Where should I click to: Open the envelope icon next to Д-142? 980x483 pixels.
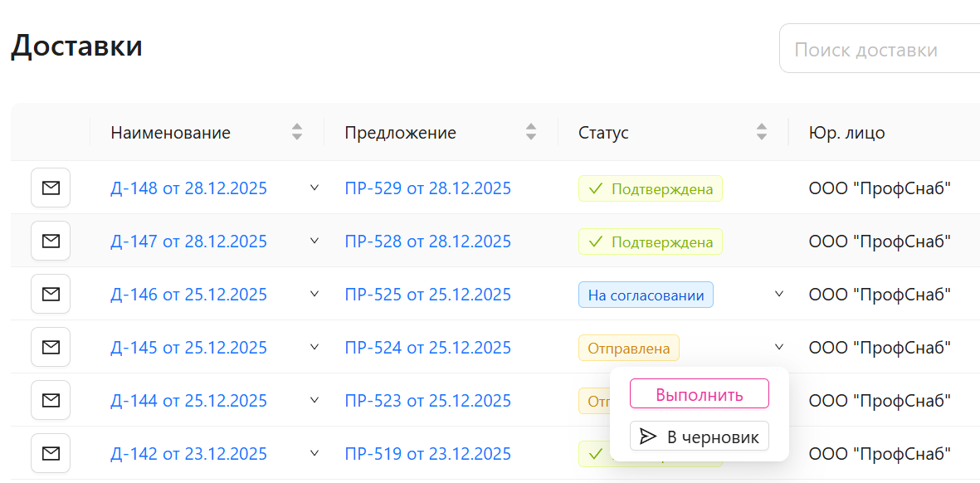coord(51,453)
